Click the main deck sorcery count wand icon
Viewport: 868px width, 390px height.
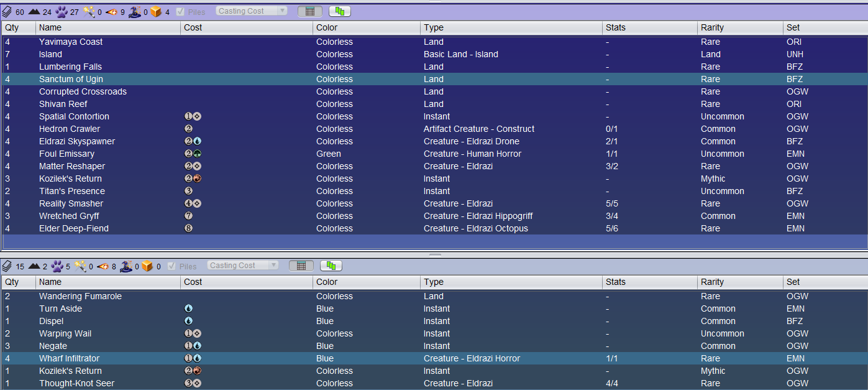[89, 11]
